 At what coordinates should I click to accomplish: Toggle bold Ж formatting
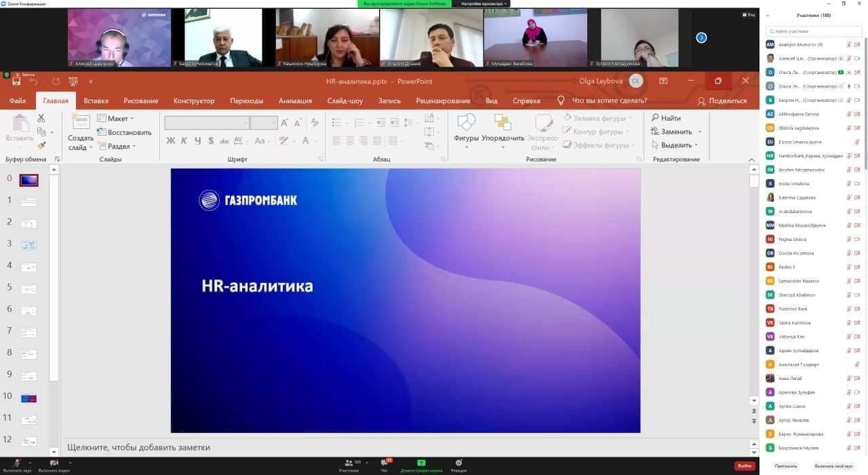[171, 141]
